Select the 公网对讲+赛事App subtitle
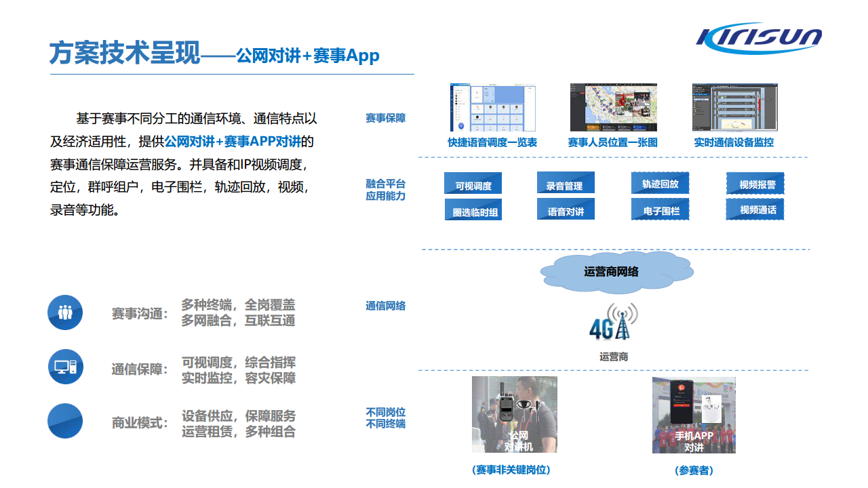The image size is (868, 488). (307, 56)
